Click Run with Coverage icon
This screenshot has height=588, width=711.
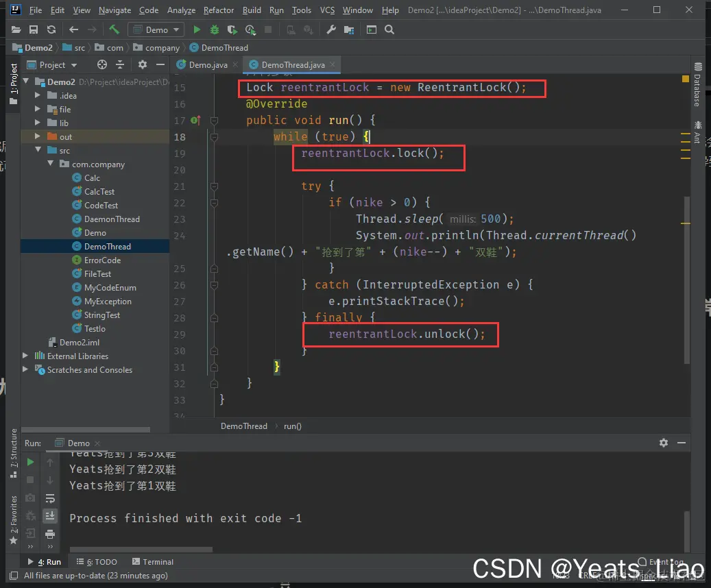[232, 30]
